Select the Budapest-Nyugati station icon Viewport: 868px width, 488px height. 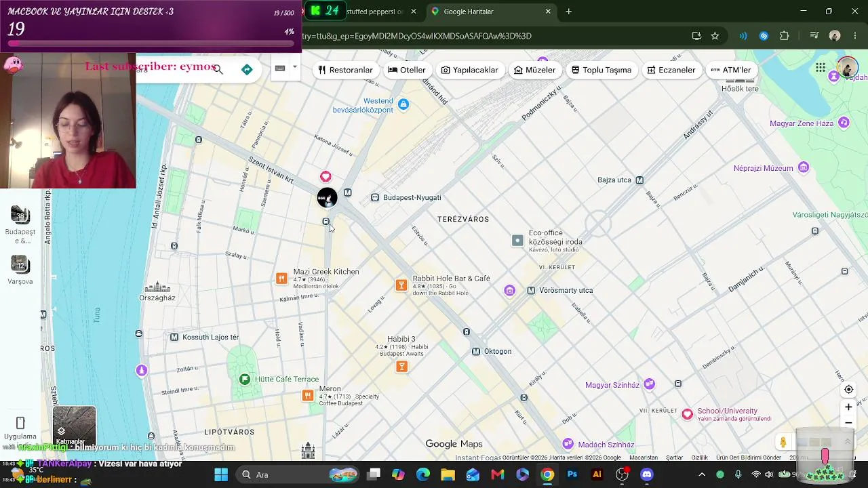click(x=375, y=198)
